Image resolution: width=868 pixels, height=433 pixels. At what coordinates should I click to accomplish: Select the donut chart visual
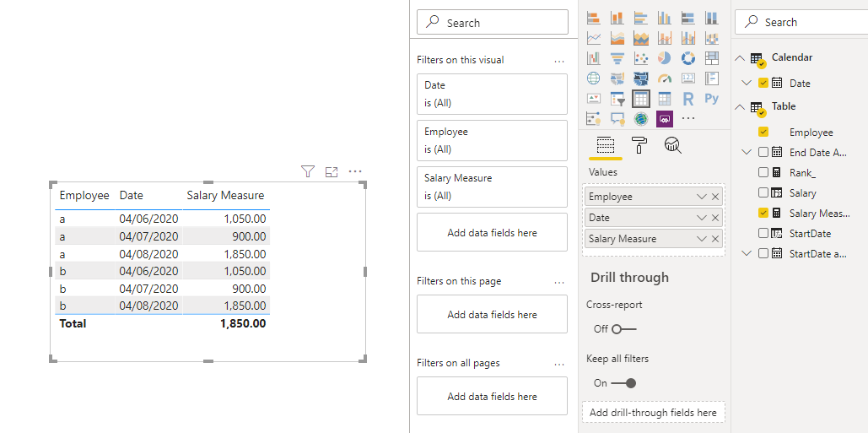tap(688, 57)
